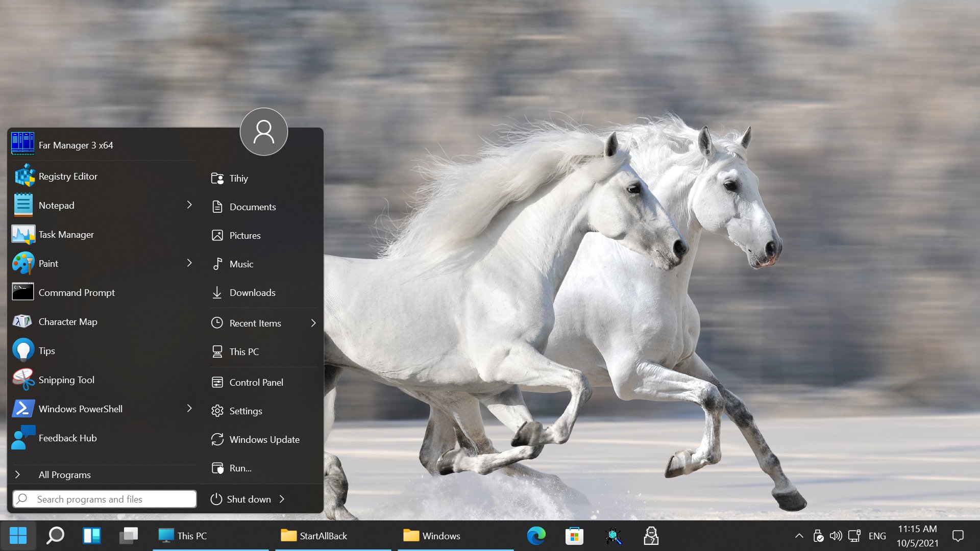Open This PC from Start menu

click(x=243, y=351)
